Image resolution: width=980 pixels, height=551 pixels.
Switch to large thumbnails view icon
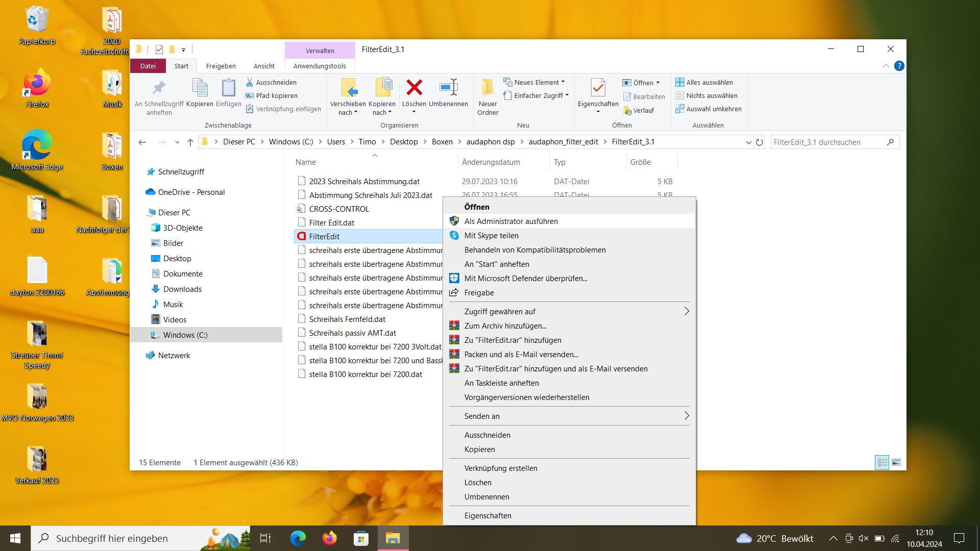[896, 462]
